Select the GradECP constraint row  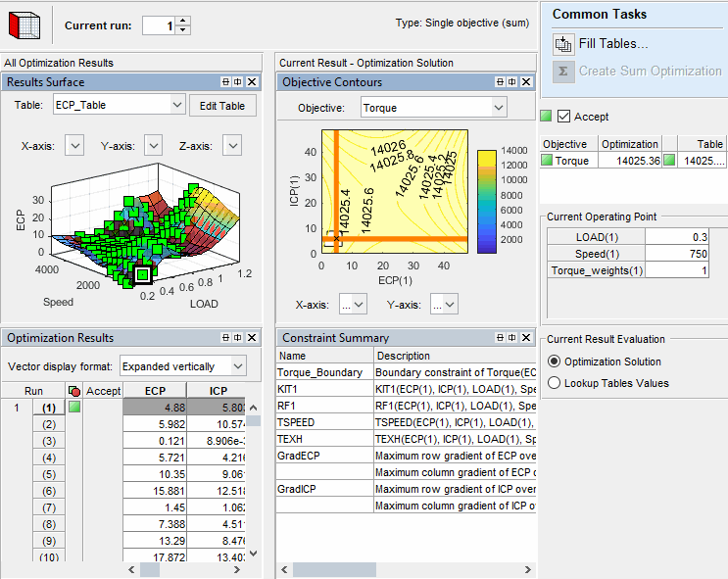[x=407, y=456]
